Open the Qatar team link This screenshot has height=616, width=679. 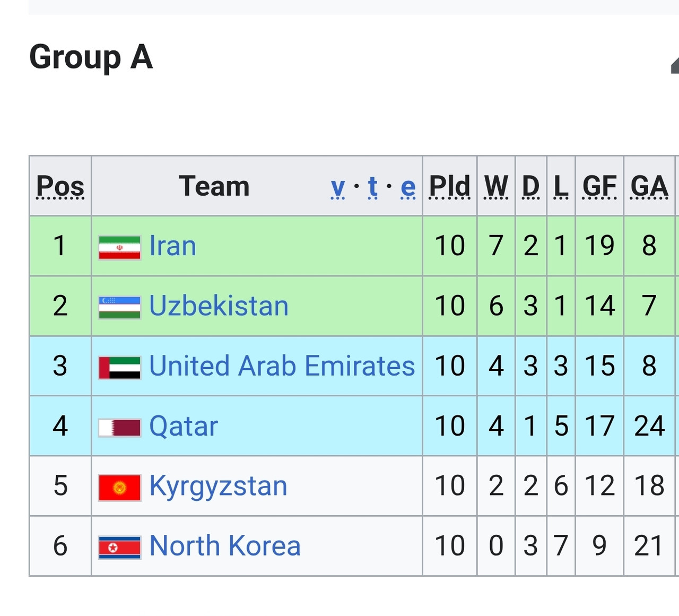pyautogui.click(x=184, y=426)
